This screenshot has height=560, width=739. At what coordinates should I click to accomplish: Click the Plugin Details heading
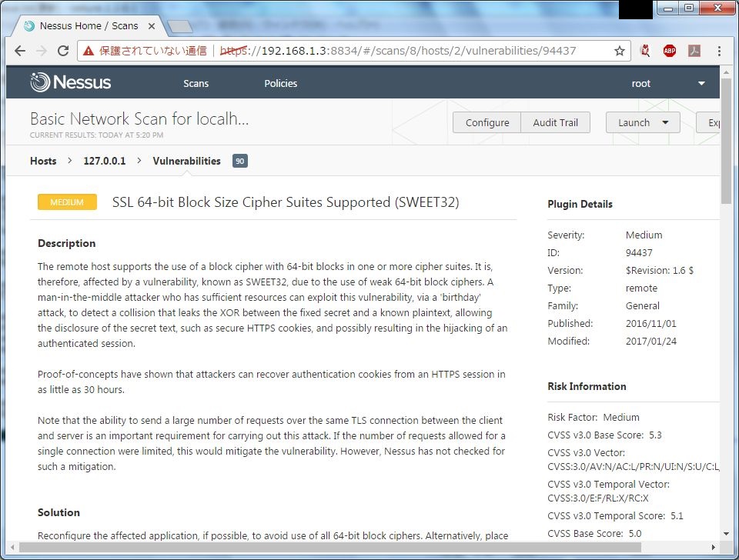click(x=580, y=205)
